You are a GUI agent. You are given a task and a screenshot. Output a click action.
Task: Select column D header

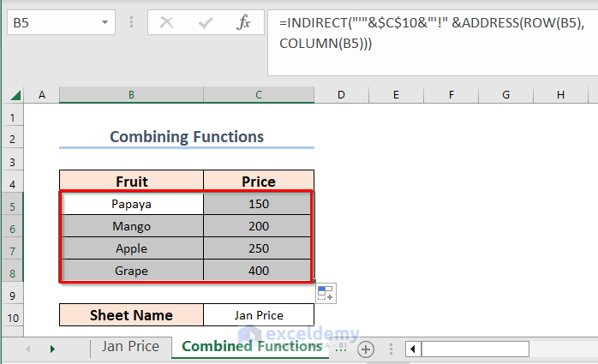coord(341,94)
